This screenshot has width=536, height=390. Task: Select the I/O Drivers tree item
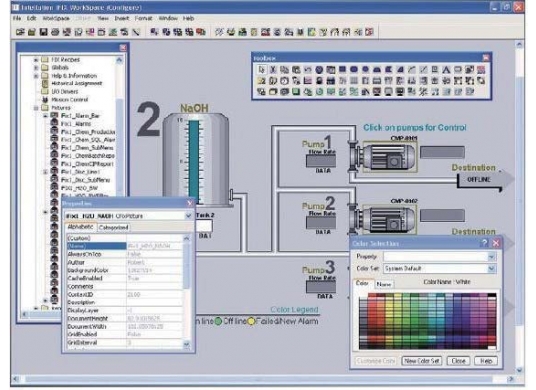65,92
